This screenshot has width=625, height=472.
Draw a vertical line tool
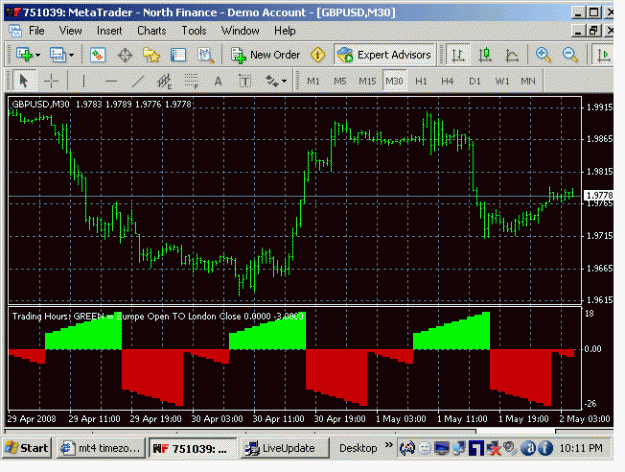pos(83,81)
